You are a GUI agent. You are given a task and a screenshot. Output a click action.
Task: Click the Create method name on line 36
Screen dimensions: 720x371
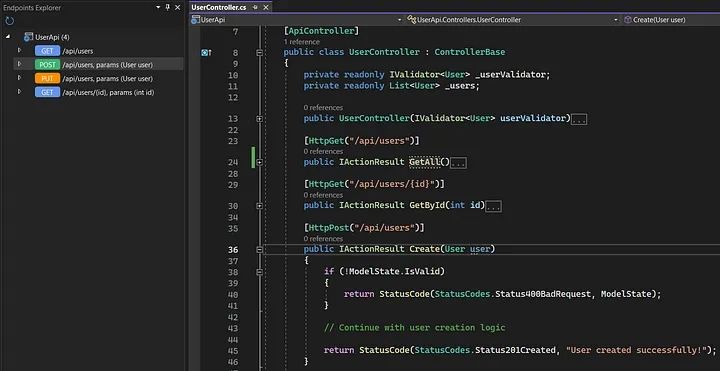424,249
